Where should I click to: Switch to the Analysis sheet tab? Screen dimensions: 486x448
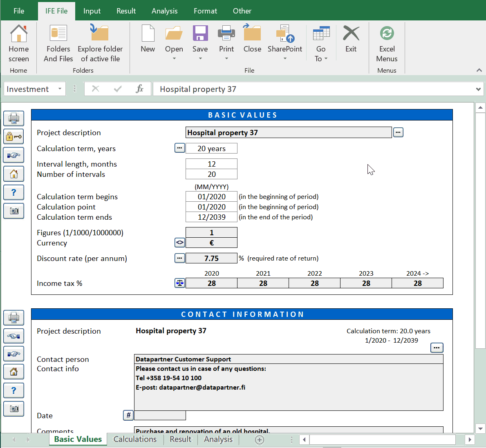point(218,439)
